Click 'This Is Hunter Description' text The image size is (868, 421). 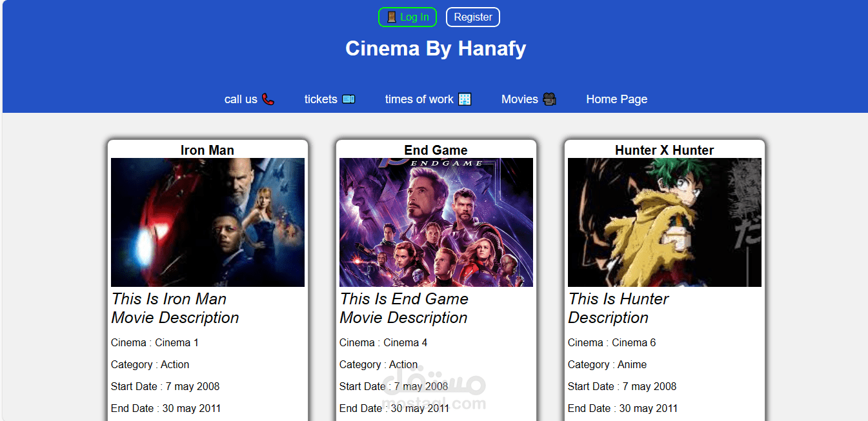pyautogui.click(x=618, y=308)
